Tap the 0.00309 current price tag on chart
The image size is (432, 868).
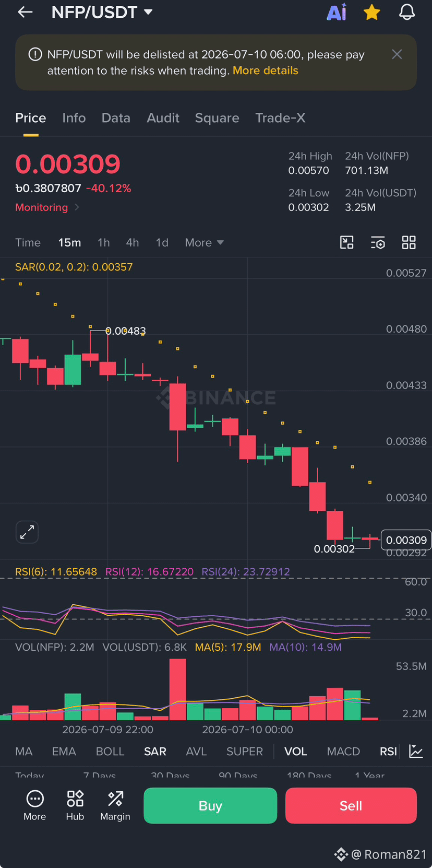tap(406, 540)
